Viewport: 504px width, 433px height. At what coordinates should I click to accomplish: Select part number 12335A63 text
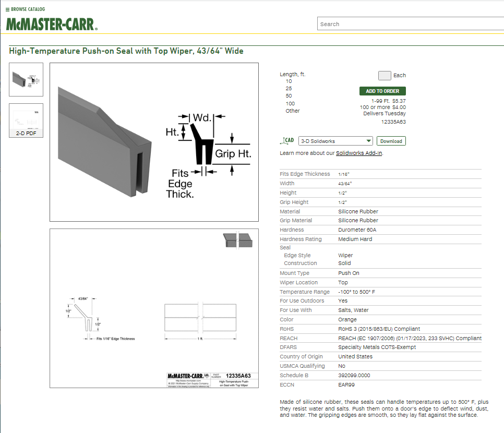[x=393, y=122]
